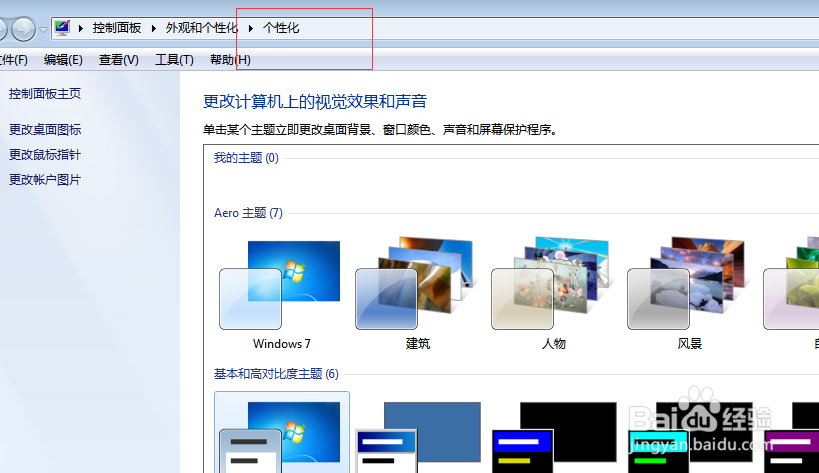Click the 个性化 breadcrumb
The image size is (819, 473).
coord(281,28)
